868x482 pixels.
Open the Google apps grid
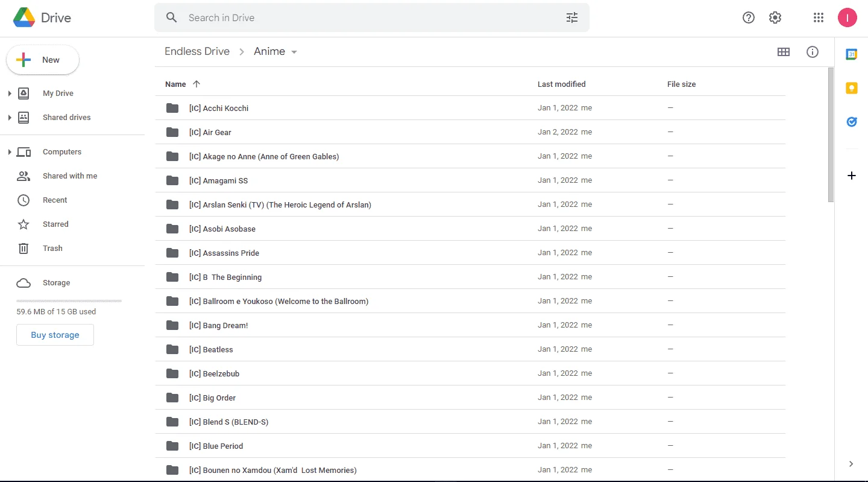pyautogui.click(x=819, y=17)
